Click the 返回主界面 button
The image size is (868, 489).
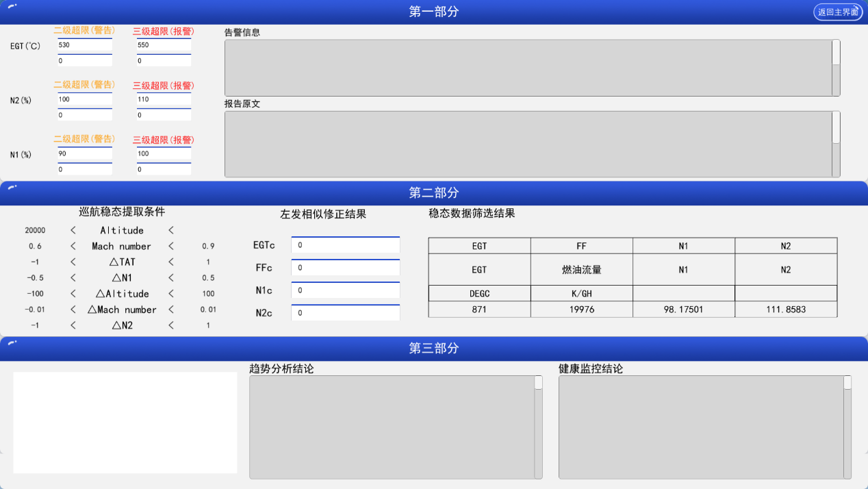[x=838, y=12]
